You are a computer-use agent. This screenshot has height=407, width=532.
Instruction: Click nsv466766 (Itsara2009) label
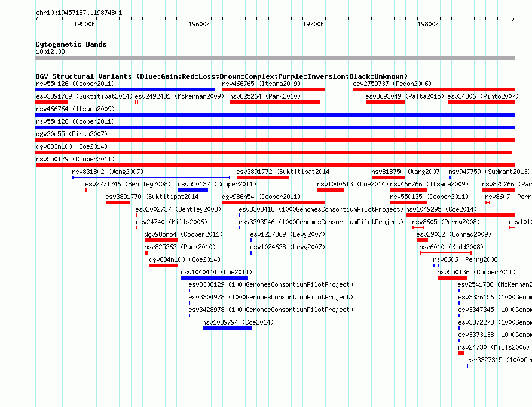[429, 184]
